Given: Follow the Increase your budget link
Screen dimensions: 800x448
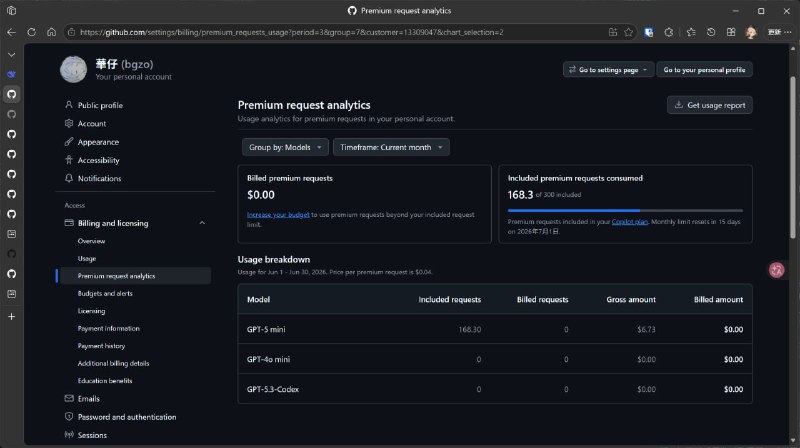Looking at the screenshot, I should pos(278,215).
